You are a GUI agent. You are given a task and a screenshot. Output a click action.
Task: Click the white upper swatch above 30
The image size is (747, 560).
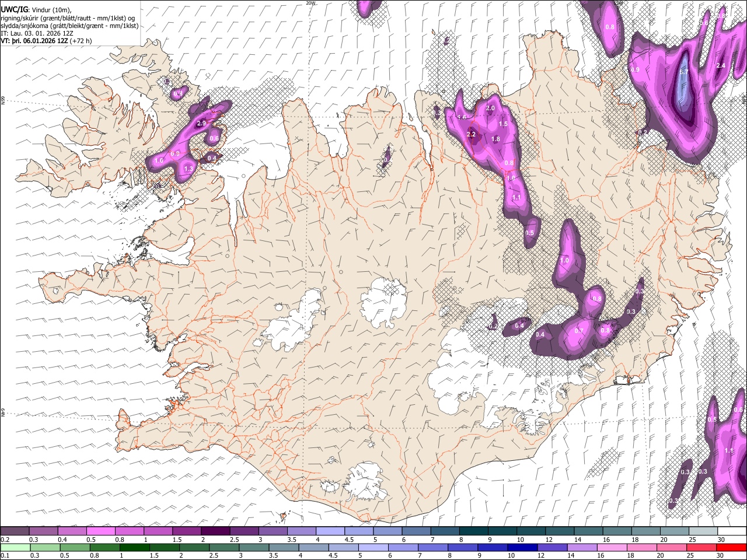pos(732,531)
